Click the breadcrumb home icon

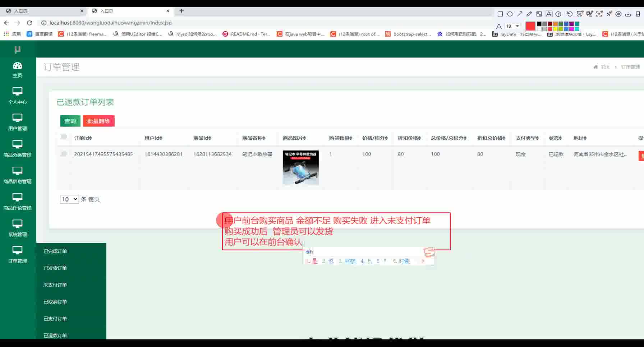pyautogui.click(x=595, y=67)
